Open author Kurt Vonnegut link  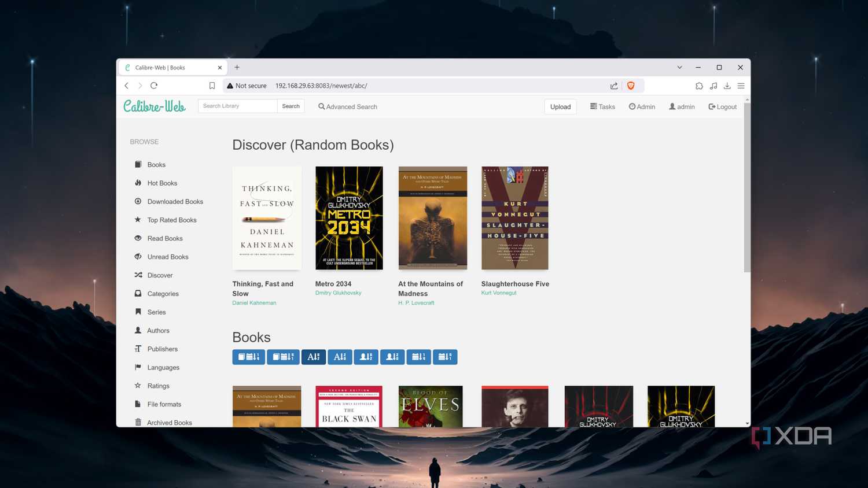tap(499, 293)
